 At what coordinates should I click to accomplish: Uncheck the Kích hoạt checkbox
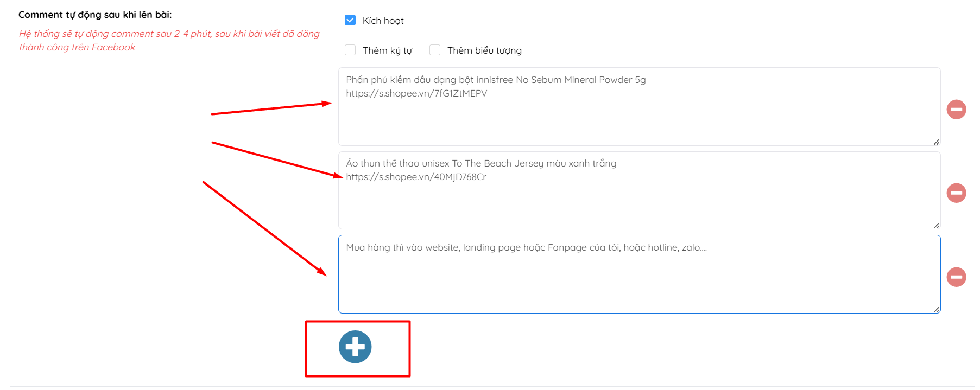(350, 20)
